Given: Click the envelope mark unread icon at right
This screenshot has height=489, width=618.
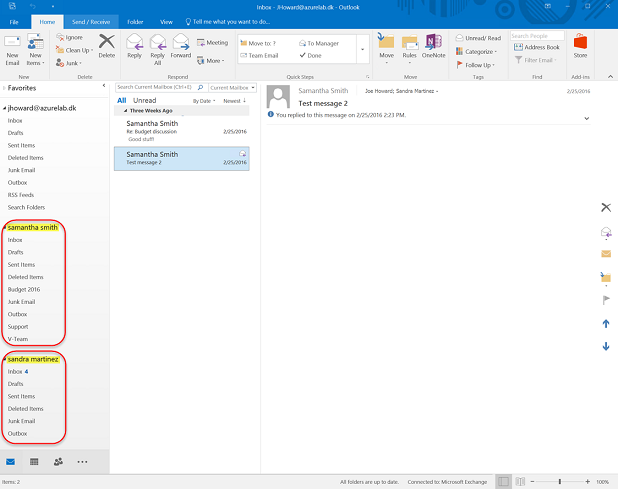Looking at the screenshot, I should click(606, 254).
